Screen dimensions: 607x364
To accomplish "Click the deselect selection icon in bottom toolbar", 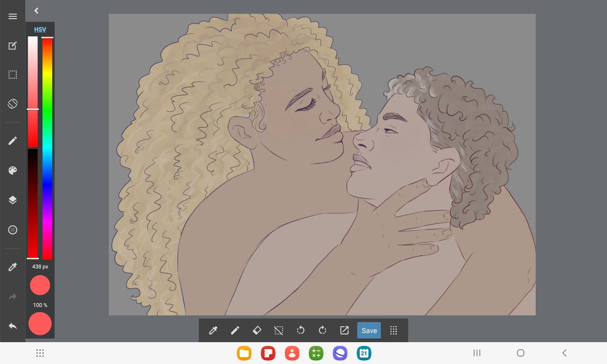I will (278, 331).
